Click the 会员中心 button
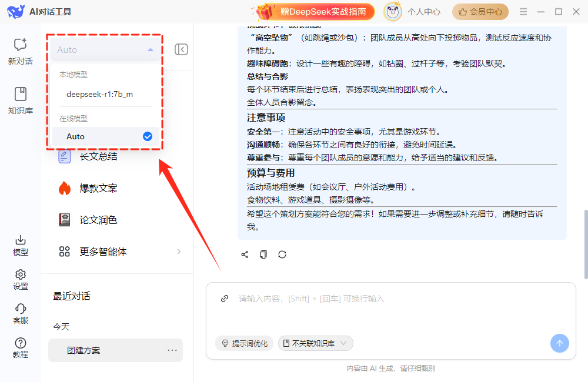The width and height of the screenshot is (588, 382). [x=480, y=11]
